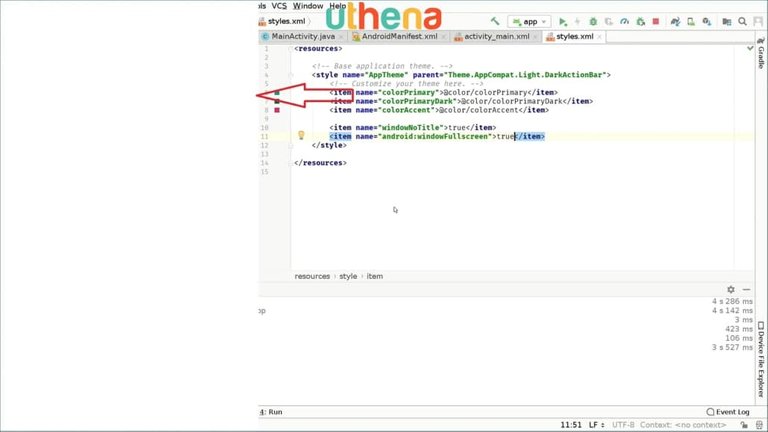Viewport: 768px width, 432px height.
Task: Close the AndroidManifest.xml tab
Action: pos(443,37)
